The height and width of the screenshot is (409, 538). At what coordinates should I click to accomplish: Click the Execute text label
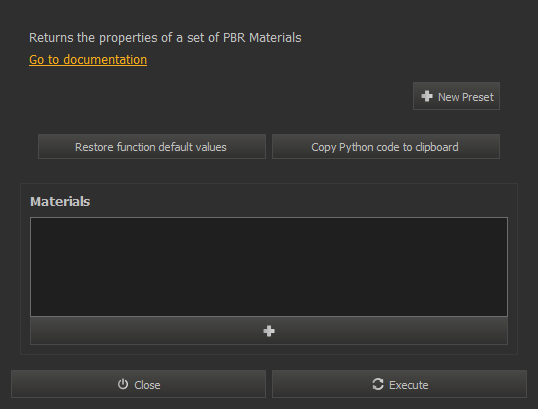(409, 385)
